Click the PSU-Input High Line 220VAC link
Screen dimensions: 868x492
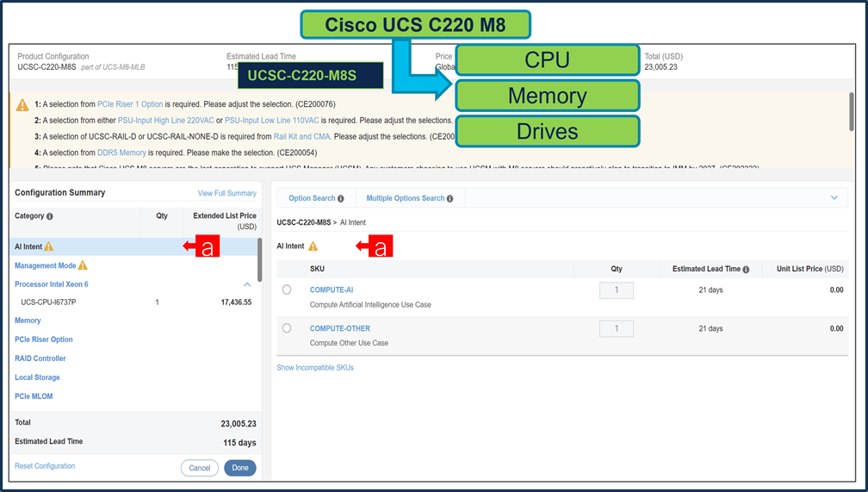pyautogui.click(x=165, y=121)
